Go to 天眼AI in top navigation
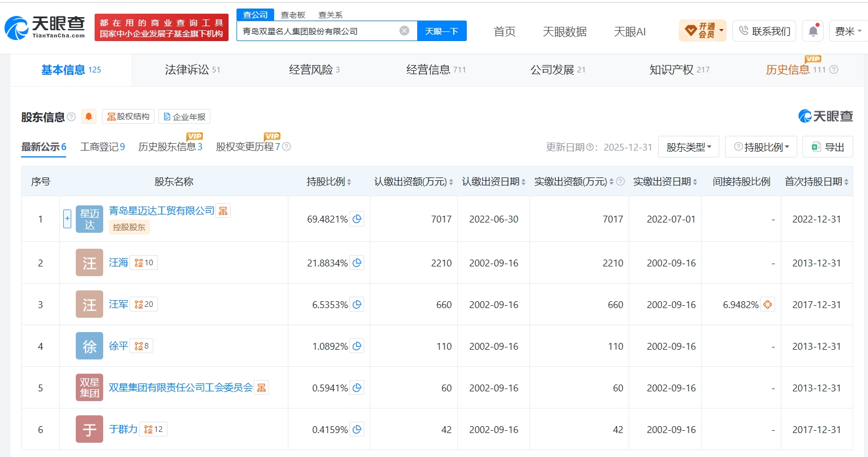 (630, 31)
